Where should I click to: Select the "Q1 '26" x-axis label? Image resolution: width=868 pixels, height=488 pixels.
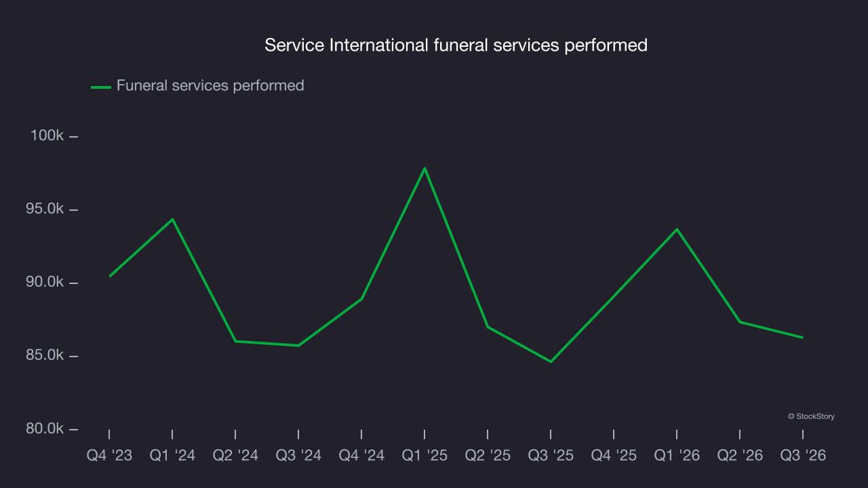[677, 455]
